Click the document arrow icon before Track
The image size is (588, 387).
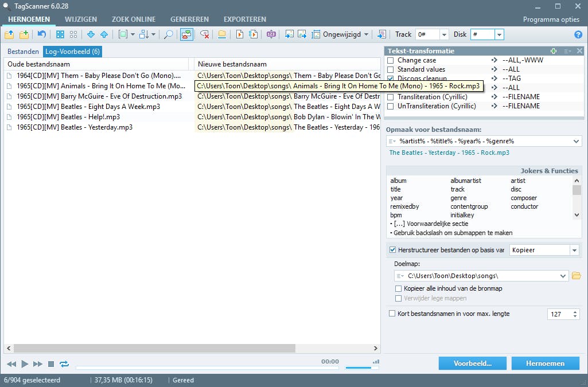(x=381, y=34)
